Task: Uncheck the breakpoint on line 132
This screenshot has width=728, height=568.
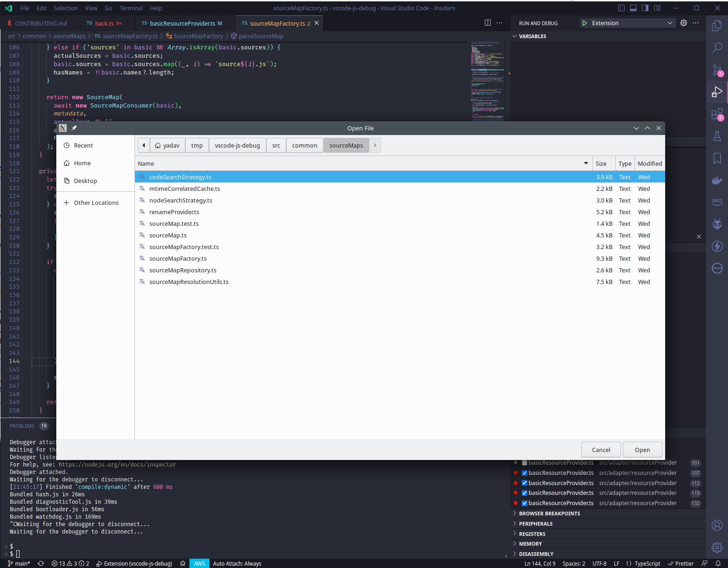Action: coord(525,503)
